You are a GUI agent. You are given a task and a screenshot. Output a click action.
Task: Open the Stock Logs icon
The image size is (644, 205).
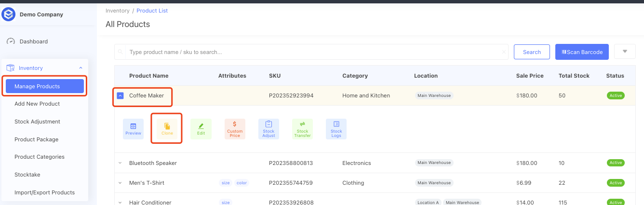coord(336,129)
